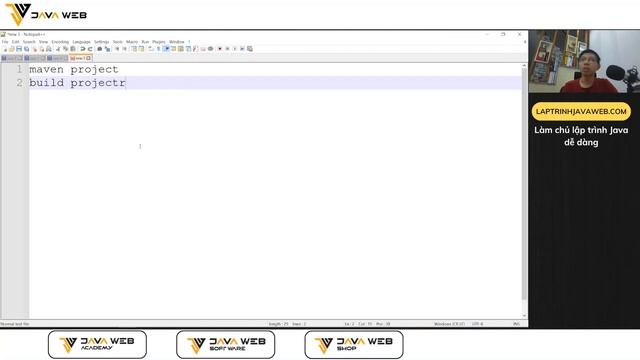Close the active document tab with its X
This screenshot has height=360, width=640.
pos(89,58)
